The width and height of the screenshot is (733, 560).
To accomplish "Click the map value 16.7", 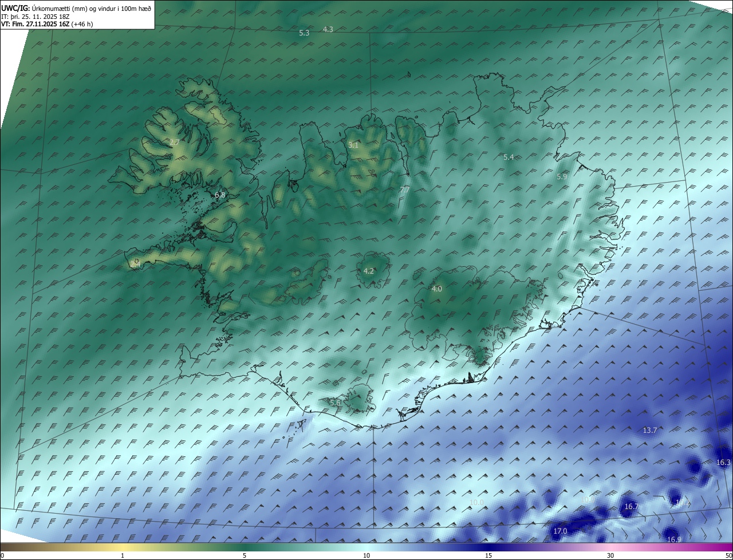I will [x=631, y=507].
